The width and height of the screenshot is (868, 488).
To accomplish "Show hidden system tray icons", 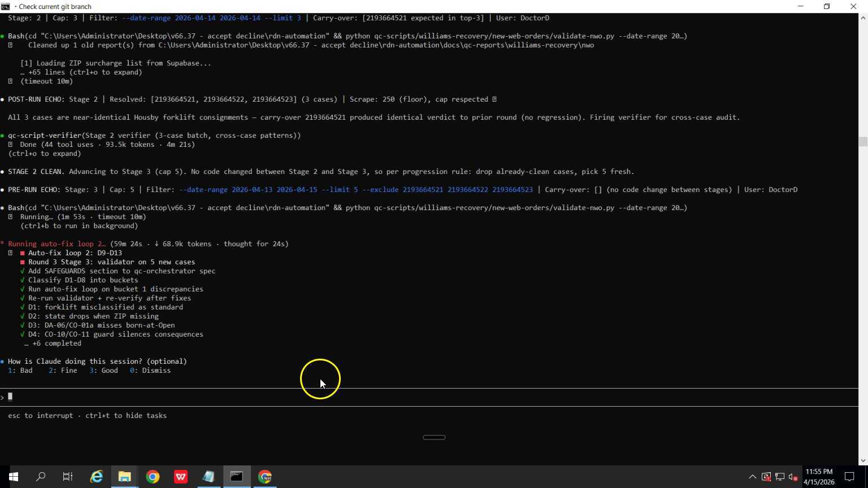I will [x=752, y=477].
